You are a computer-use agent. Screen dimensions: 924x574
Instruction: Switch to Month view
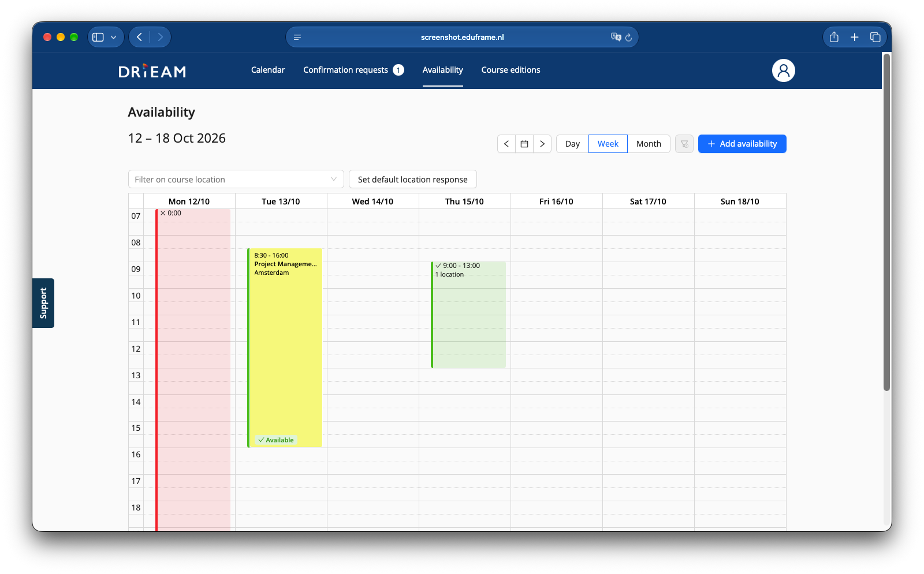(x=649, y=144)
